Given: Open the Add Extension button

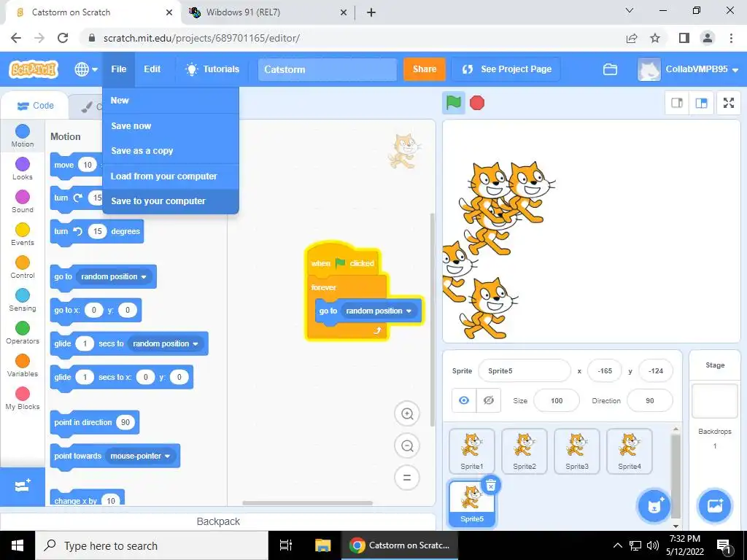Looking at the screenshot, I should pyautogui.click(x=23, y=486).
